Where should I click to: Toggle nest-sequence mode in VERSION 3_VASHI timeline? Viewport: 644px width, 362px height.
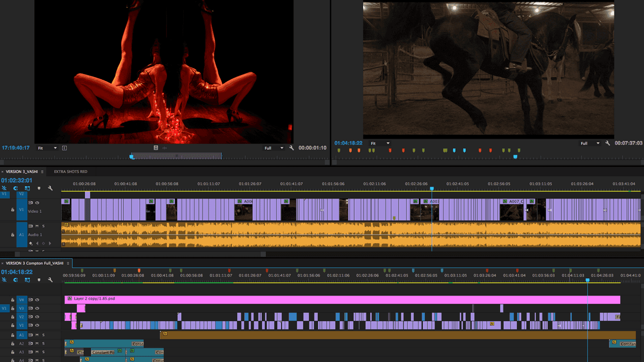[4, 188]
